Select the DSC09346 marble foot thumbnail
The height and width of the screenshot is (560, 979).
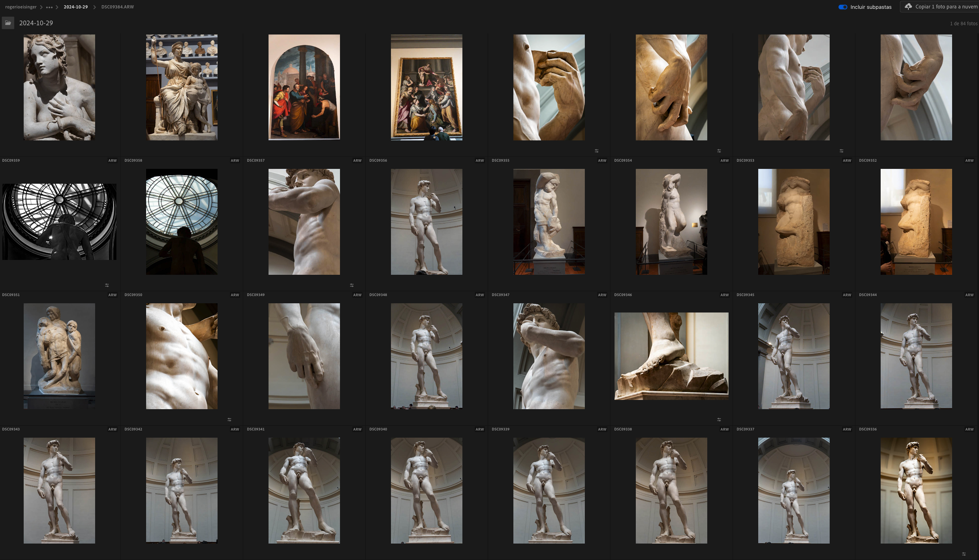pos(672,356)
